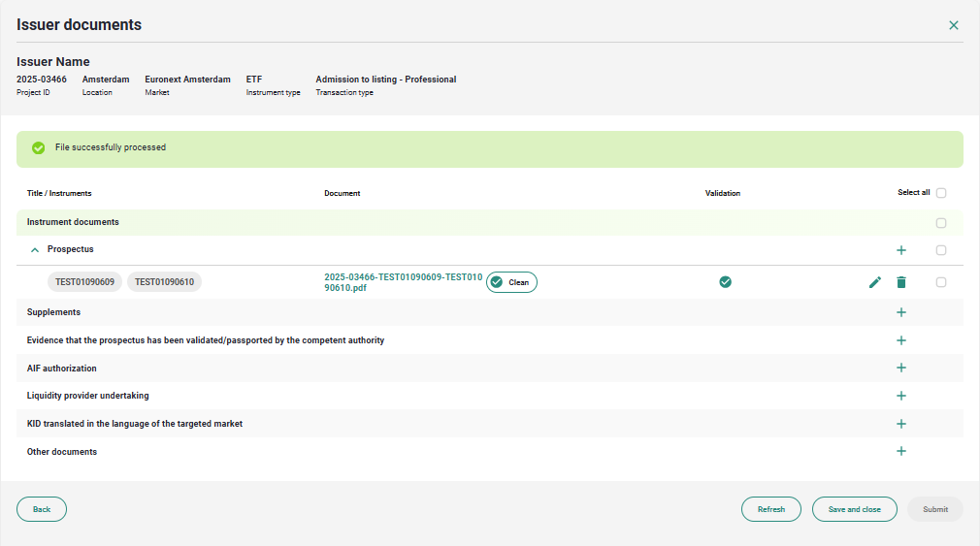Tick the checkbox for the prospectus PDF file
The width and height of the screenshot is (980, 546).
click(x=941, y=282)
